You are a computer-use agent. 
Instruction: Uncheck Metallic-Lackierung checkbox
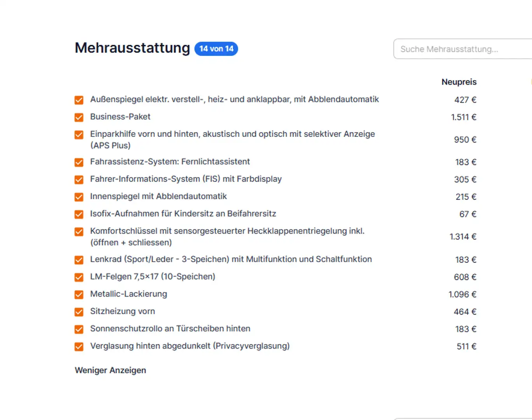point(79,294)
